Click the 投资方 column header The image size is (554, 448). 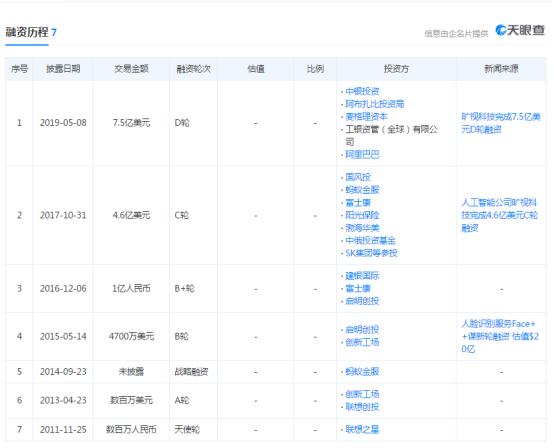396,69
